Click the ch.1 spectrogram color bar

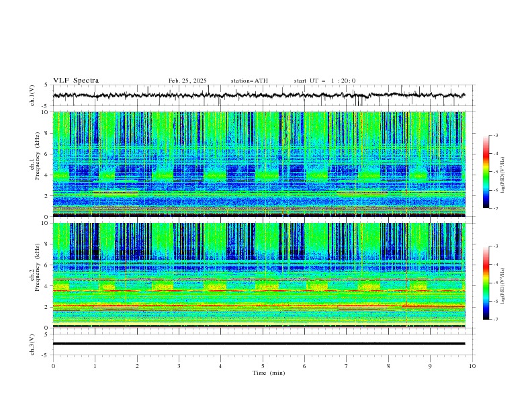point(486,172)
